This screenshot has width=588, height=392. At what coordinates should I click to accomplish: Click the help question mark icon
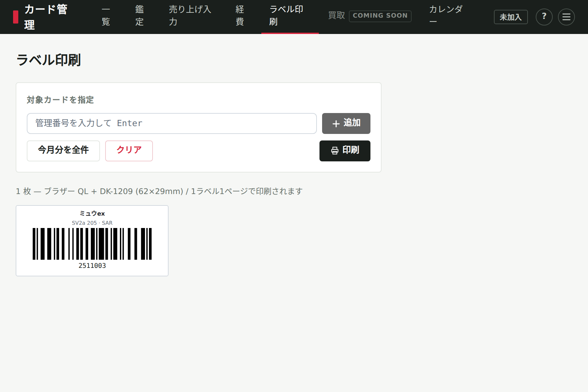click(x=544, y=17)
